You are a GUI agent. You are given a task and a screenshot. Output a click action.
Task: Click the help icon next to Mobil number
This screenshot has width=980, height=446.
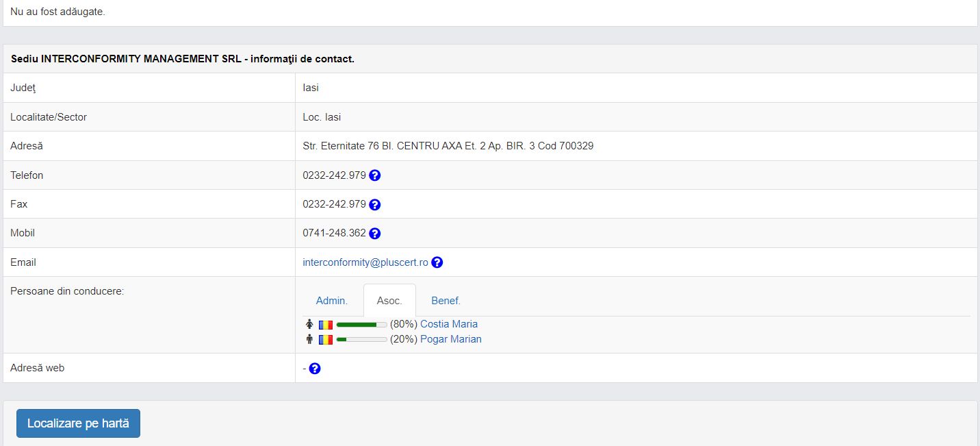pos(375,233)
